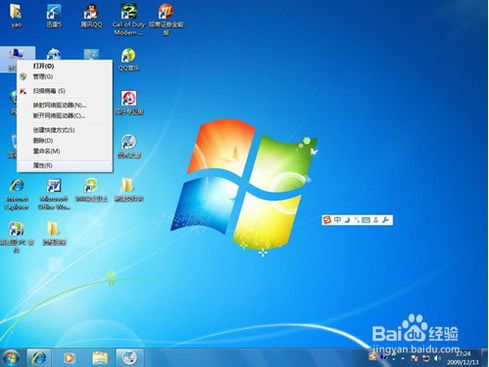The height and width of the screenshot is (367, 489).
Task: Show hidden tray icons arrow
Action: coord(403,359)
